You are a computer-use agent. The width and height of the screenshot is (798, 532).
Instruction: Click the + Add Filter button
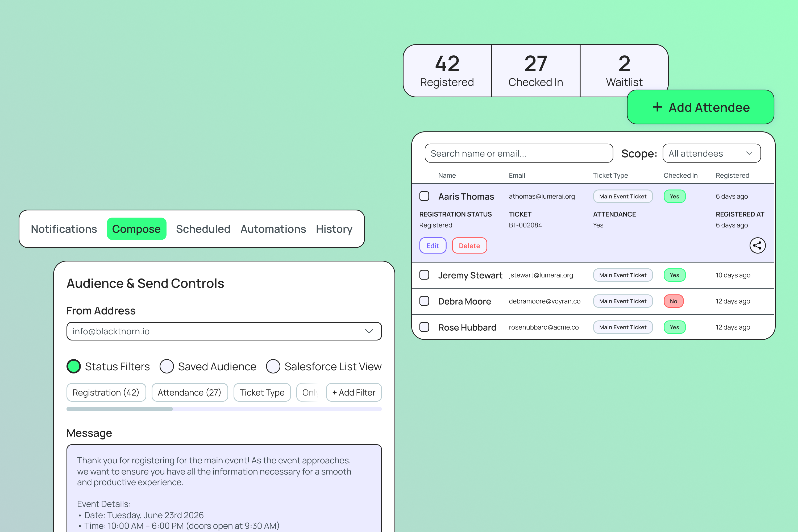click(354, 393)
